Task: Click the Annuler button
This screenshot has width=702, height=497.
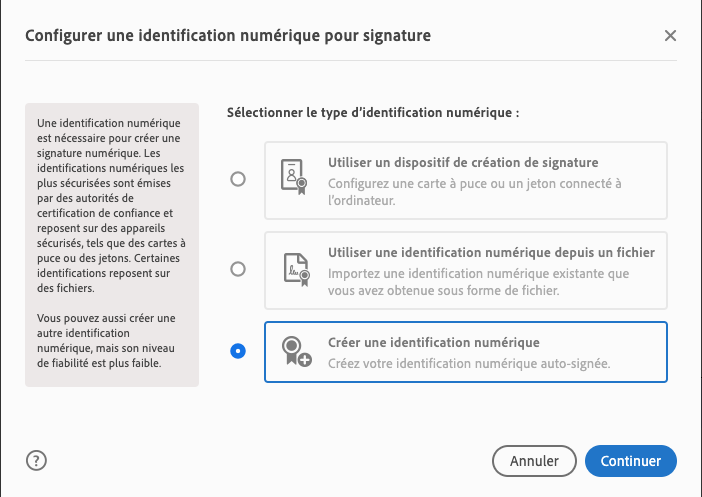Action: 534,461
